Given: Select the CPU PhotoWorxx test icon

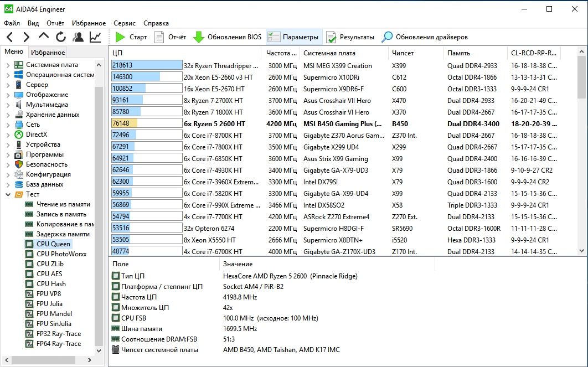Looking at the screenshot, I should point(29,254).
